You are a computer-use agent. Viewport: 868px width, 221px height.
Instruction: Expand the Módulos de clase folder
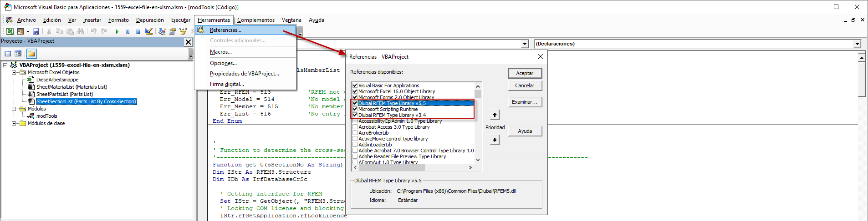[x=14, y=123]
